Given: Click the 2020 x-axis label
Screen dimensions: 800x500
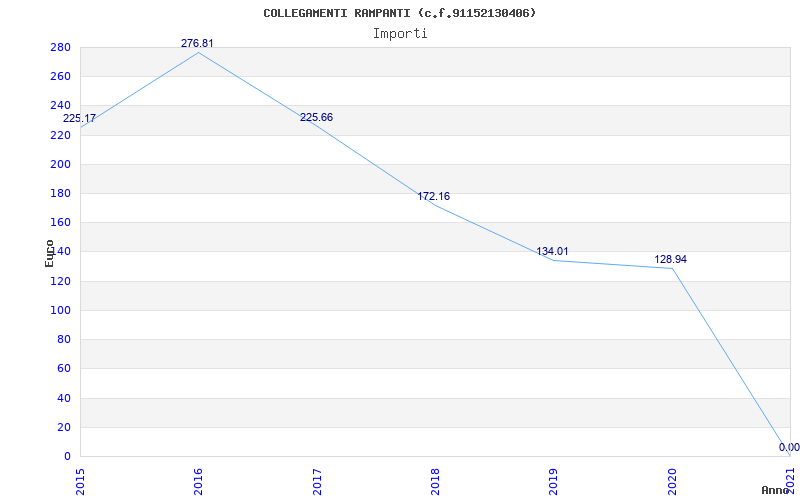Looking at the screenshot, I should point(672,482).
